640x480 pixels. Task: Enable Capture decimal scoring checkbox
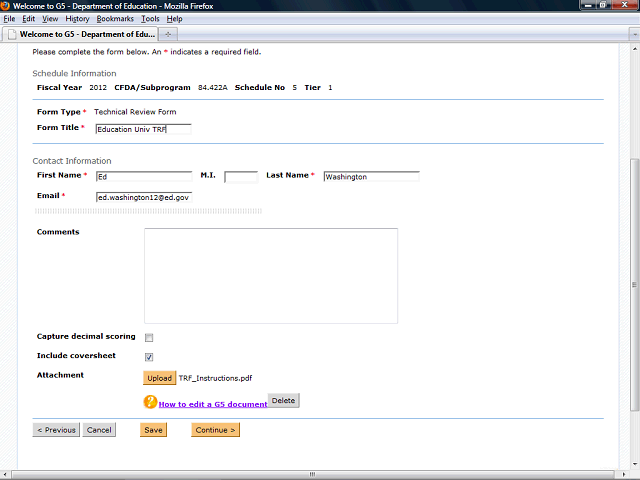[149, 338]
